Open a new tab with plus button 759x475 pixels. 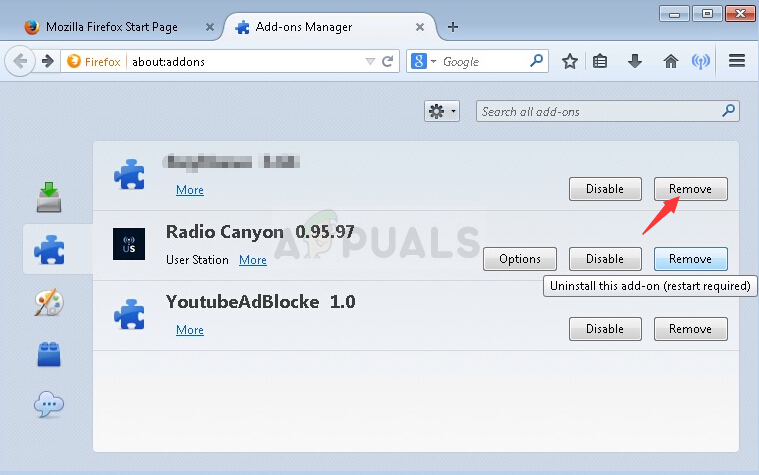click(453, 27)
